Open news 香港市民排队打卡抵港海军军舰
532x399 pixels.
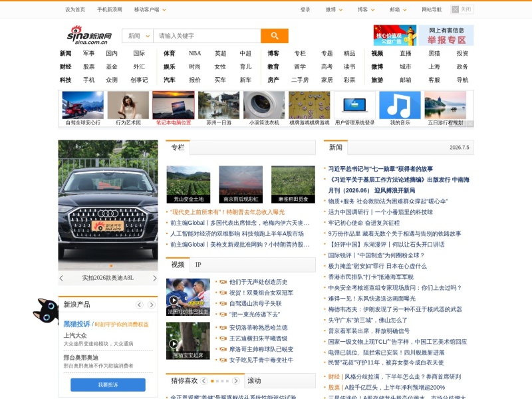coord(371,277)
